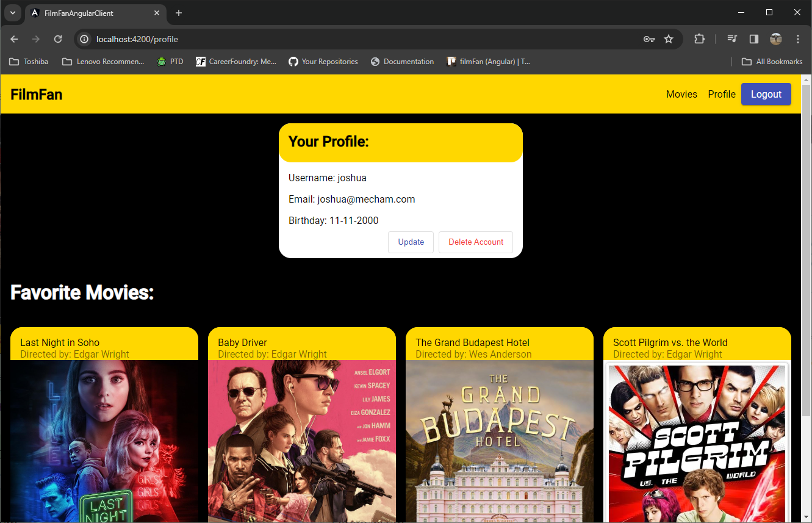The image size is (812, 523).
Task: Click the Last Night in Soho title
Action: coord(60,342)
